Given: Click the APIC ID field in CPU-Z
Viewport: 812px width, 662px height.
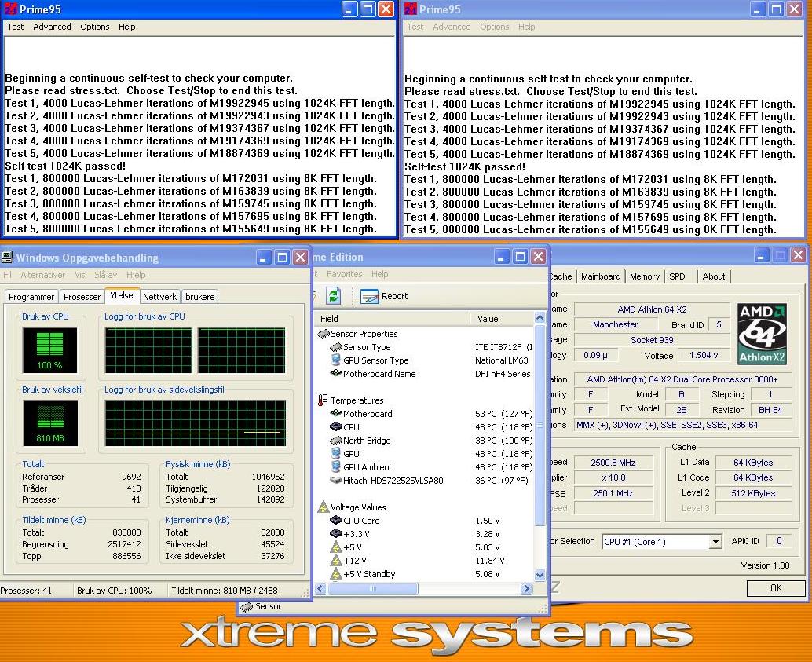Looking at the screenshot, I should click(779, 541).
